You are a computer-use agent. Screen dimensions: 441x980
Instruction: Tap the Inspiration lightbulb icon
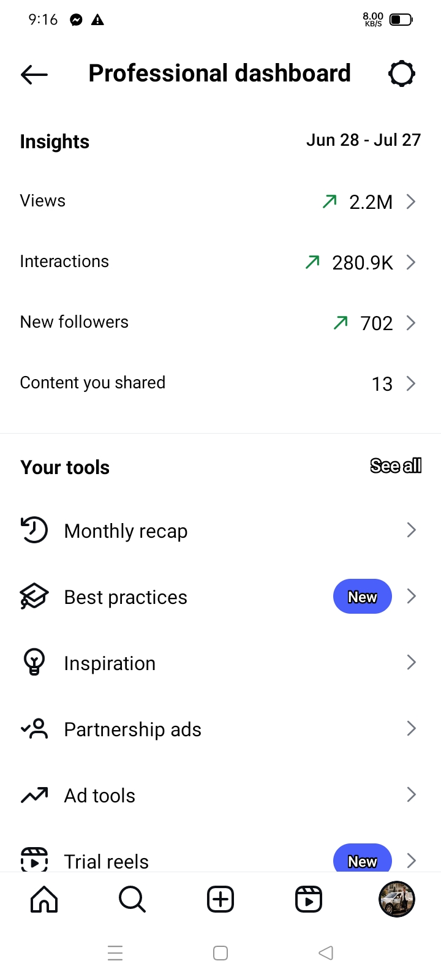[34, 662]
